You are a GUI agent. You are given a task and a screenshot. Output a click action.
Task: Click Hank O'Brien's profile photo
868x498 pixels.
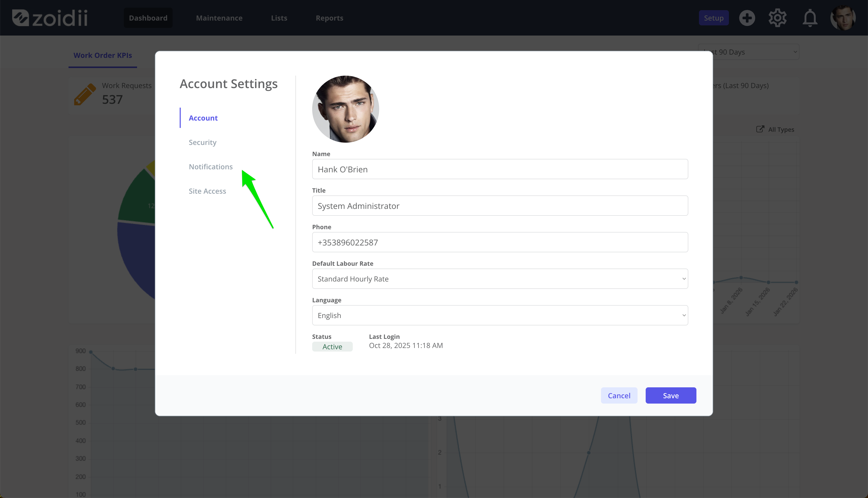pos(345,109)
